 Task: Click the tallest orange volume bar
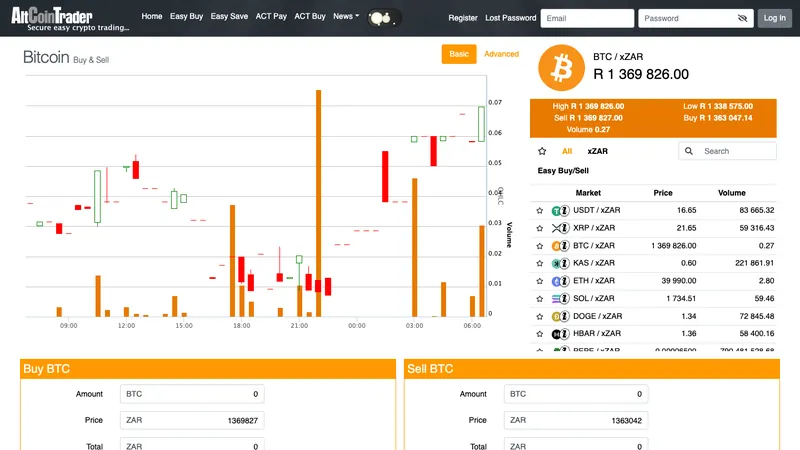319,203
